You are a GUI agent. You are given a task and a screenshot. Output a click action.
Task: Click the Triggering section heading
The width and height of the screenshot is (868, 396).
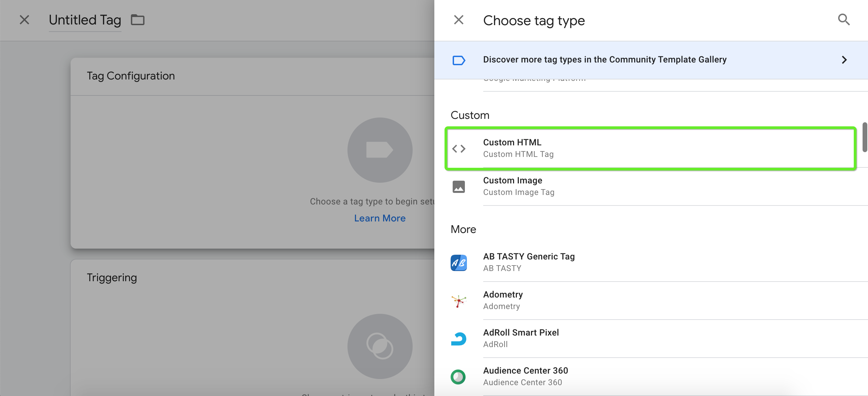pos(112,278)
